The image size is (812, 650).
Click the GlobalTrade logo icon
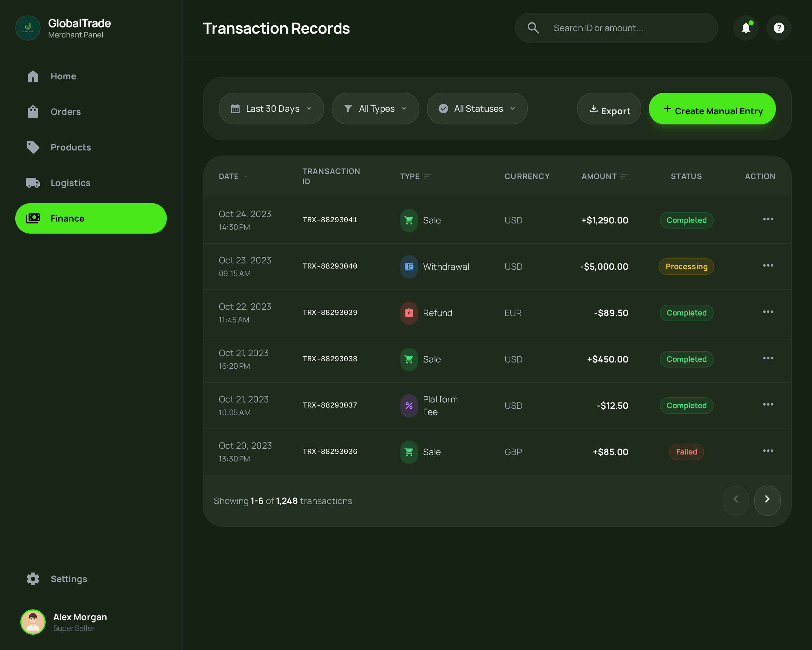click(x=28, y=28)
